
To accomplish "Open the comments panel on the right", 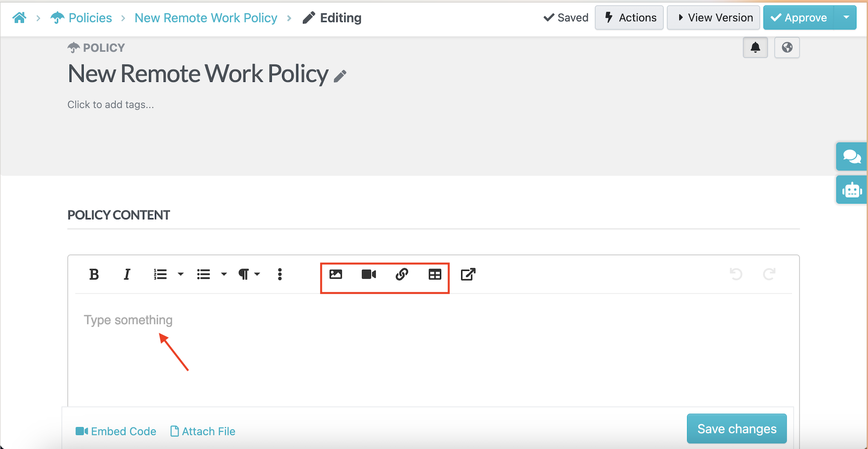I will [852, 156].
